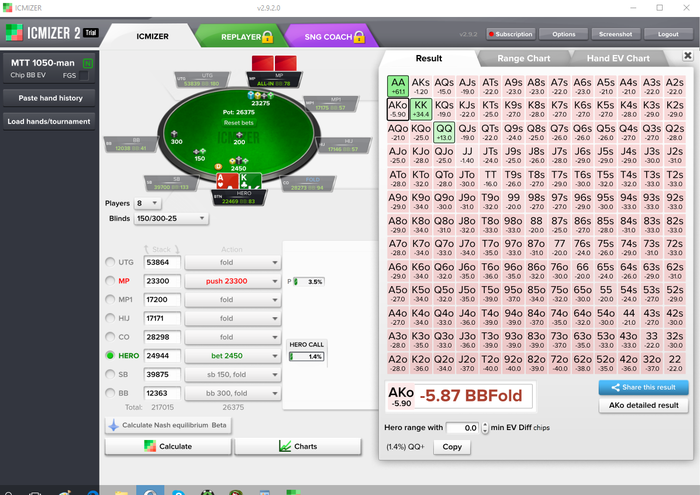The width and height of the screenshot is (700, 495).
Task: Select the BB radio button
Action: click(x=110, y=393)
